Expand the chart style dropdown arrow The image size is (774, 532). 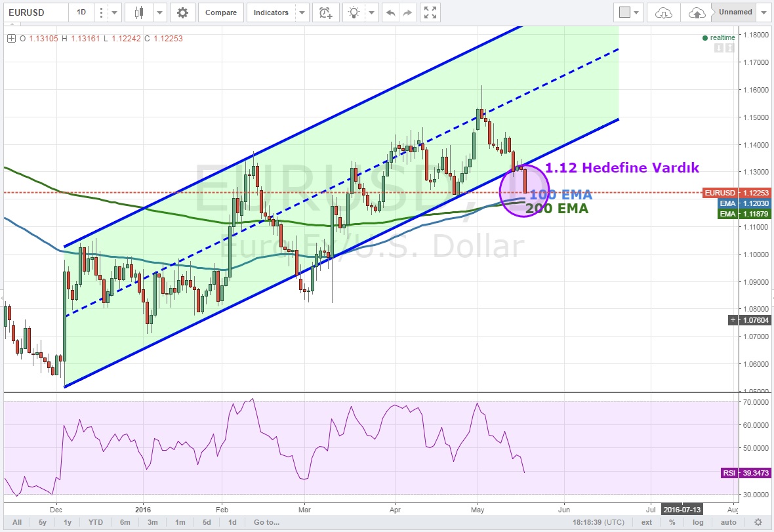[158, 12]
